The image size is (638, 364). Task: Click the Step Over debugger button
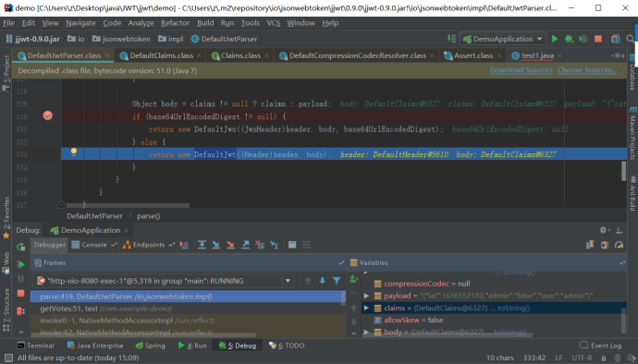click(202, 245)
